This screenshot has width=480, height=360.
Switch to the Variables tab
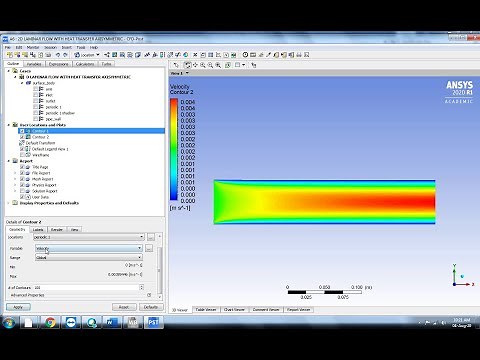tap(34, 64)
